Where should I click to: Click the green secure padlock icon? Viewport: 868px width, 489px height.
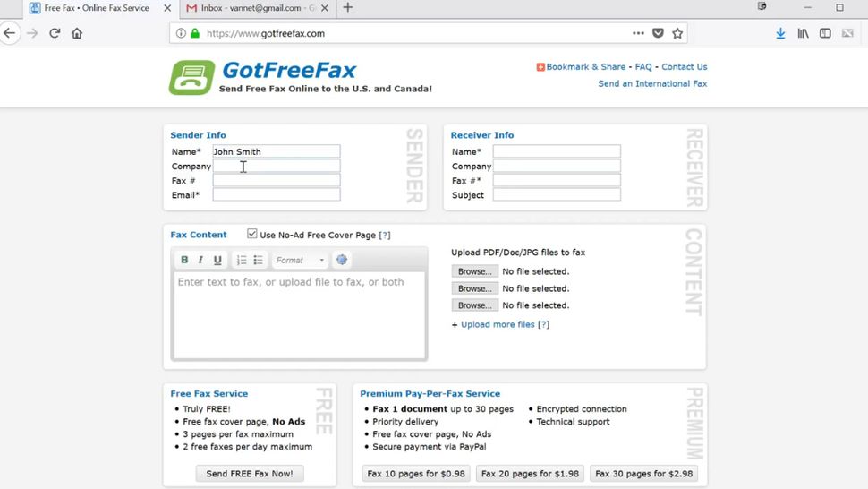coord(195,33)
